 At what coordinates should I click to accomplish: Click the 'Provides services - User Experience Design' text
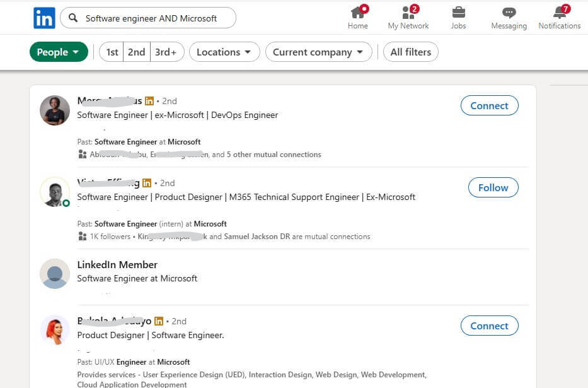(x=251, y=379)
